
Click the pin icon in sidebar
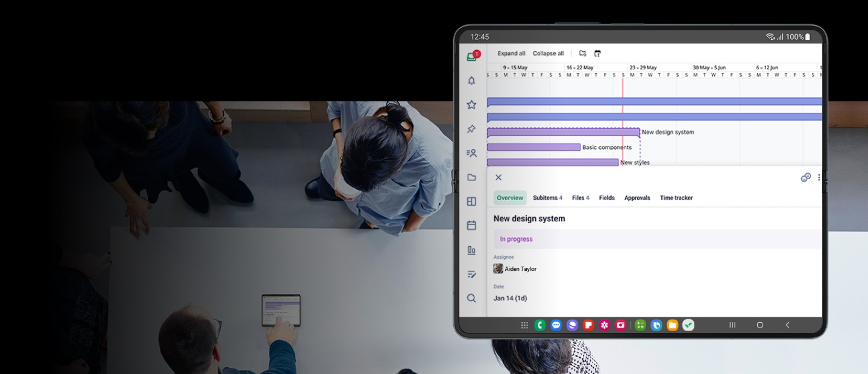[x=471, y=128]
